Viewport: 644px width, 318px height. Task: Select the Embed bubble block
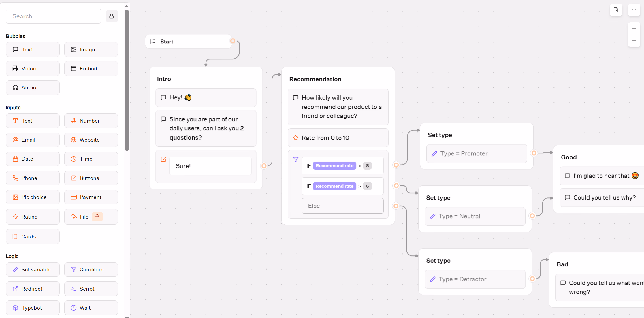(91, 69)
